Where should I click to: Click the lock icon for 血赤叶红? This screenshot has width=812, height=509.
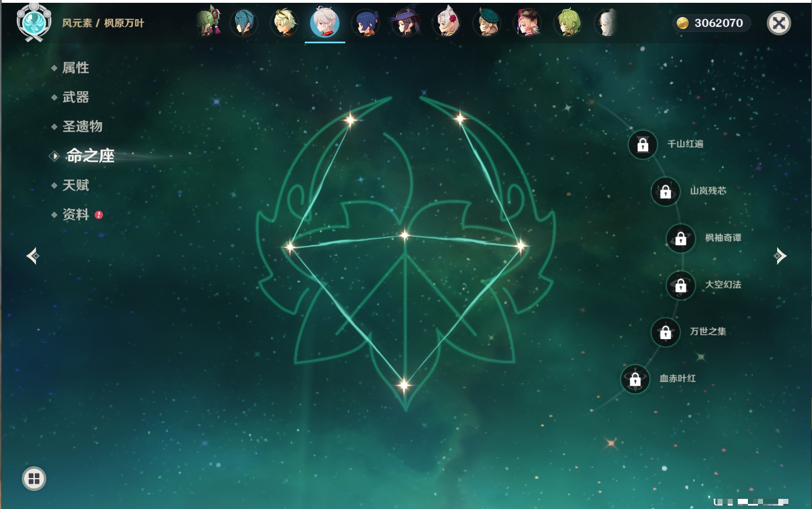(635, 379)
